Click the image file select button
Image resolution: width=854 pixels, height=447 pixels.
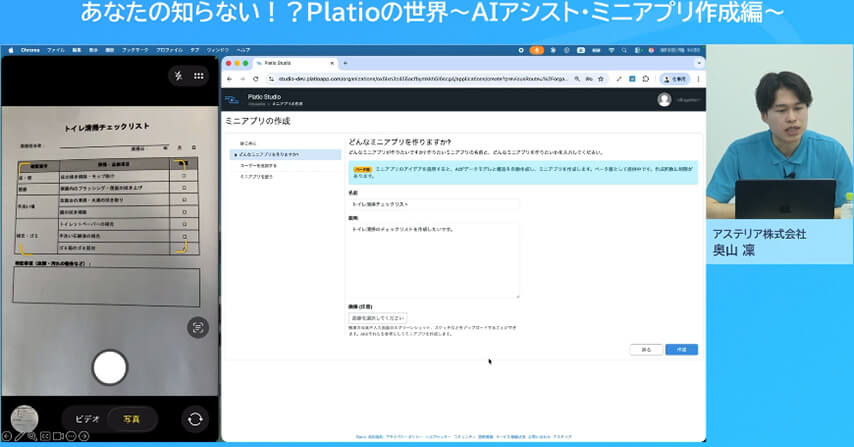tap(378, 317)
